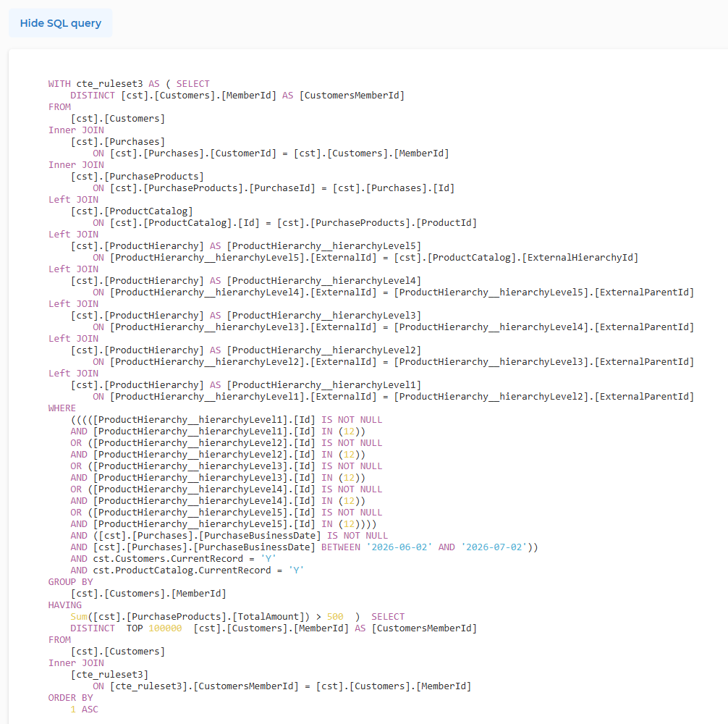
Task: Click "[cst].[ProductCatalog].[ExternalHierarchyId]" text
Action: pos(516,258)
